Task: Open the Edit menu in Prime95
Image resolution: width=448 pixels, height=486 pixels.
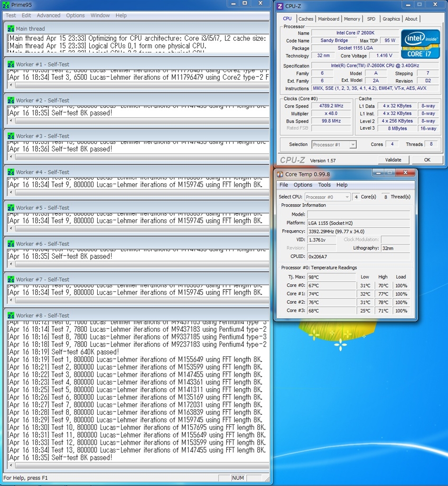Action: (26, 16)
